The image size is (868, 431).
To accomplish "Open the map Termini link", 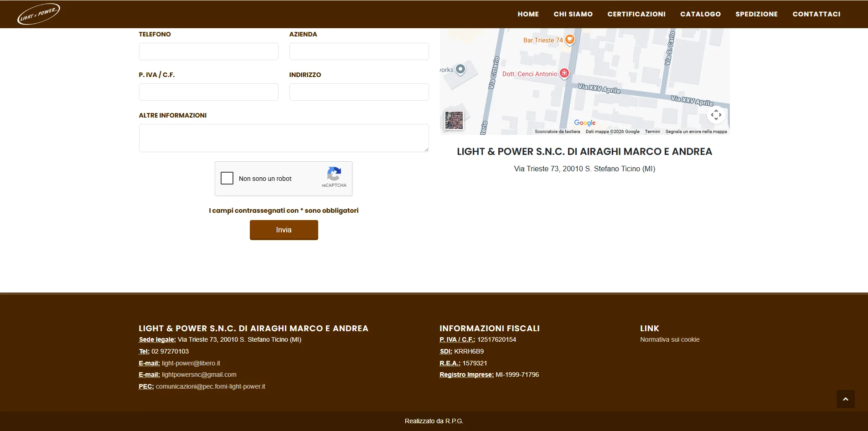I will [x=652, y=132].
